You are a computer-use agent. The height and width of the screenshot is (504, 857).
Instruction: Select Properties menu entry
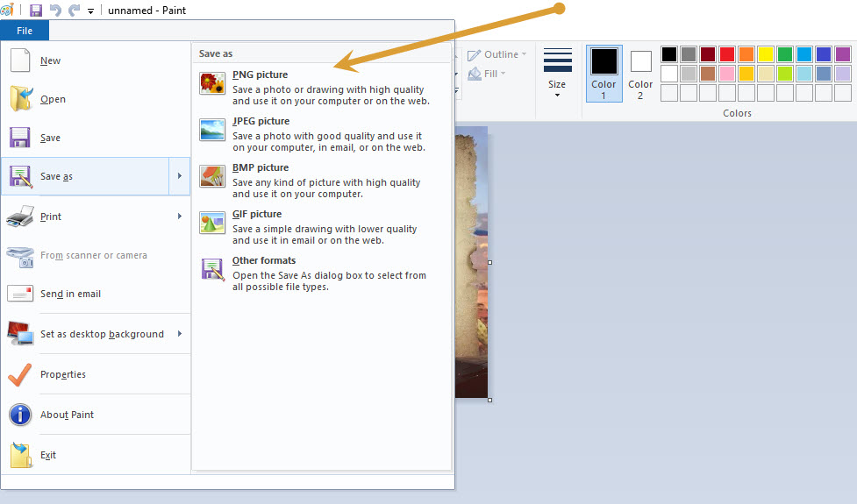96,374
